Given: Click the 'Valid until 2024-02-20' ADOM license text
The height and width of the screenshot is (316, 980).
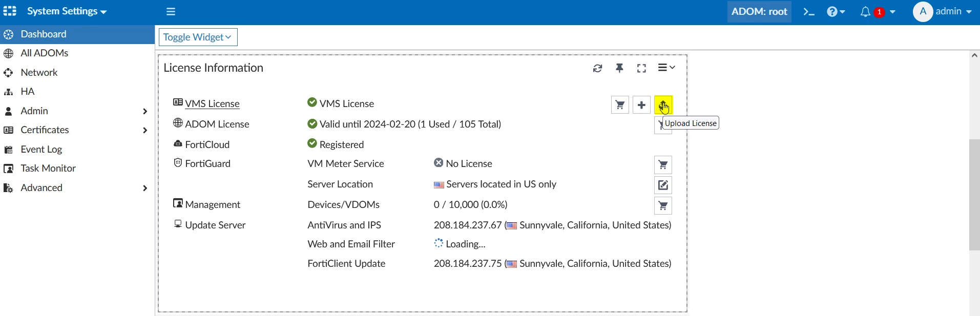Looking at the screenshot, I should click(410, 124).
